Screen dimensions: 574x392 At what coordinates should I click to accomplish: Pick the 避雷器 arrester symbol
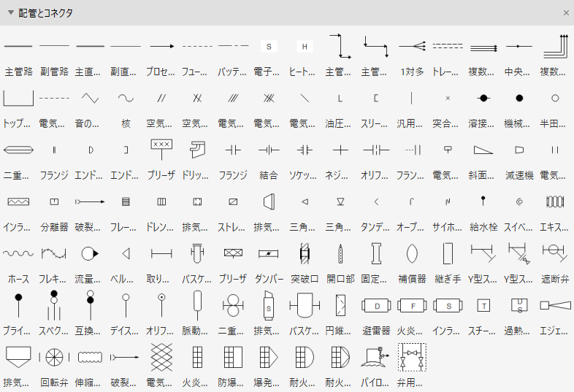[x=376, y=305]
